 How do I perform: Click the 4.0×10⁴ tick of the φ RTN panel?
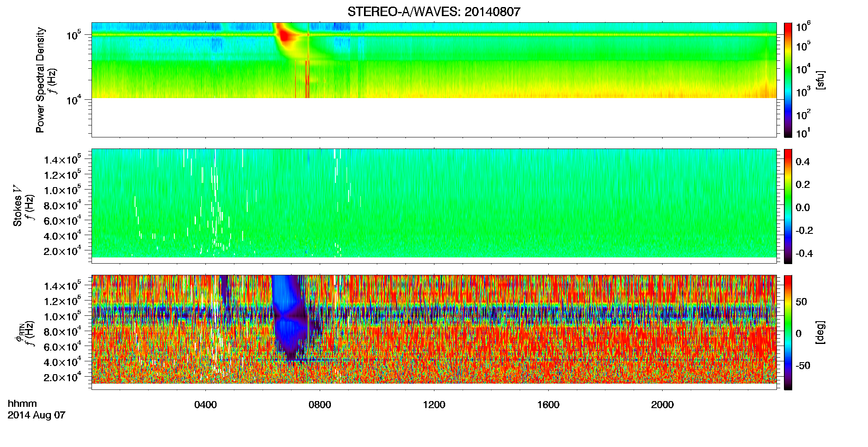pyautogui.click(x=63, y=362)
